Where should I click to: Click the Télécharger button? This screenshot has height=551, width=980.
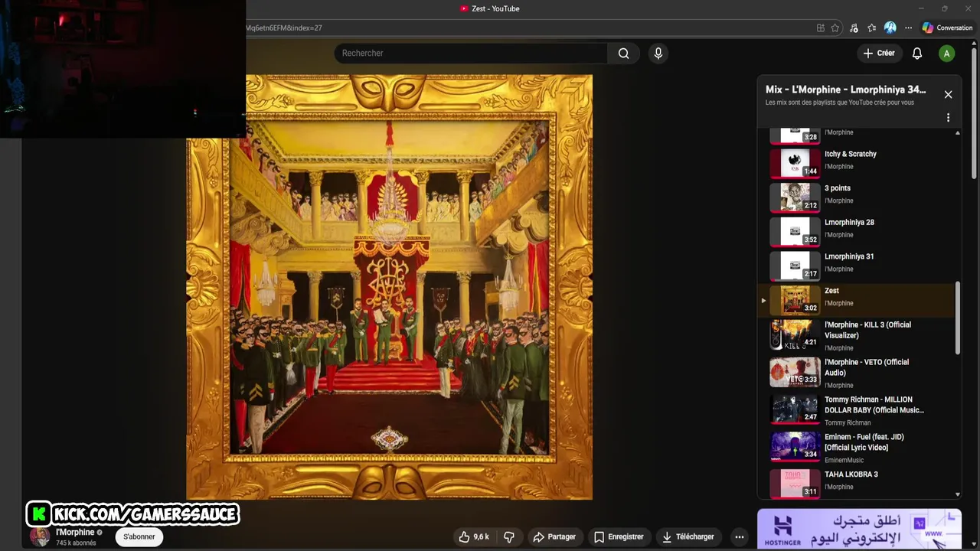pyautogui.click(x=688, y=536)
